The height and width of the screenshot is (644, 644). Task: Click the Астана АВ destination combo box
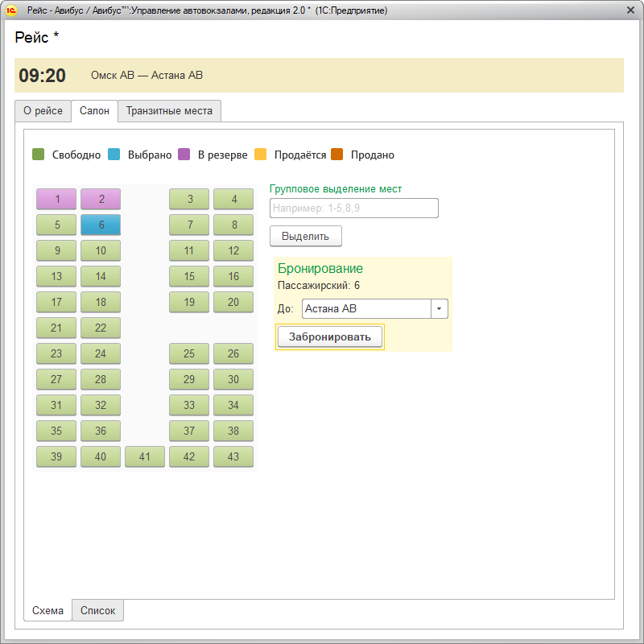[367, 309]
